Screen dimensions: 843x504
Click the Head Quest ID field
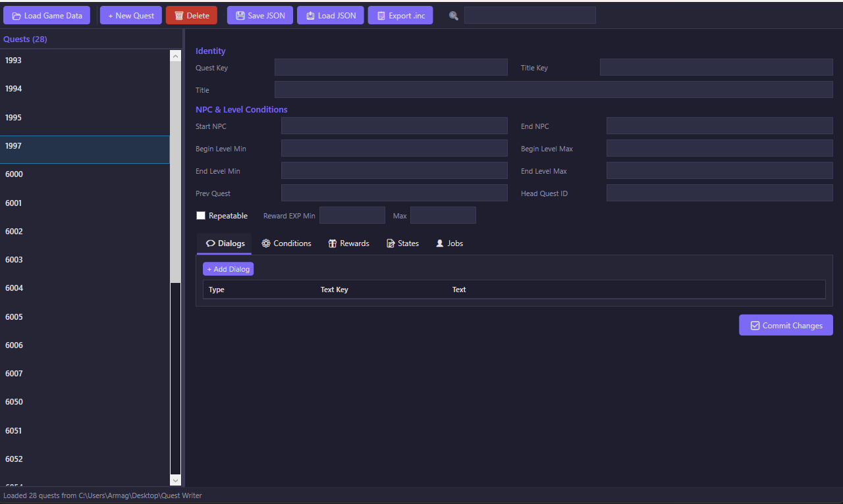(720, 193)
